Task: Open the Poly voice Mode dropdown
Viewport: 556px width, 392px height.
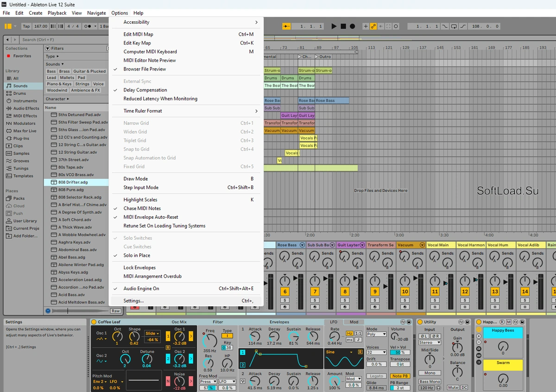Action: coord(376,334)
